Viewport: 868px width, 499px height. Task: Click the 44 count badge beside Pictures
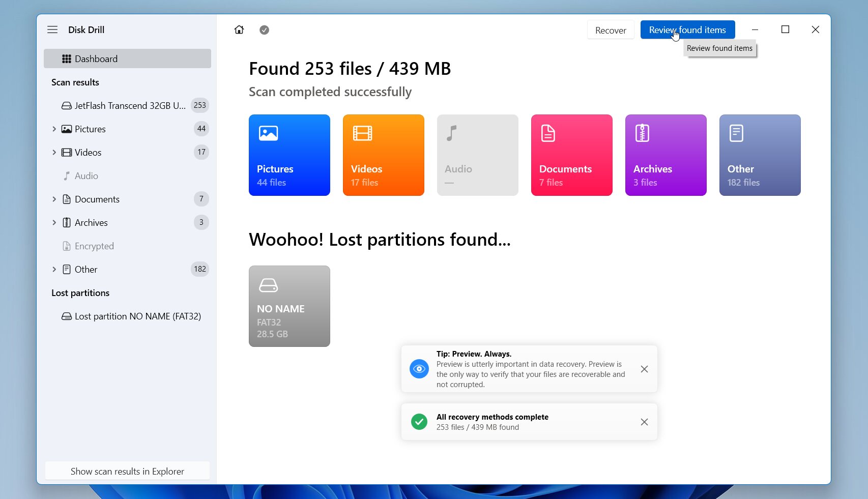point(201,129)
